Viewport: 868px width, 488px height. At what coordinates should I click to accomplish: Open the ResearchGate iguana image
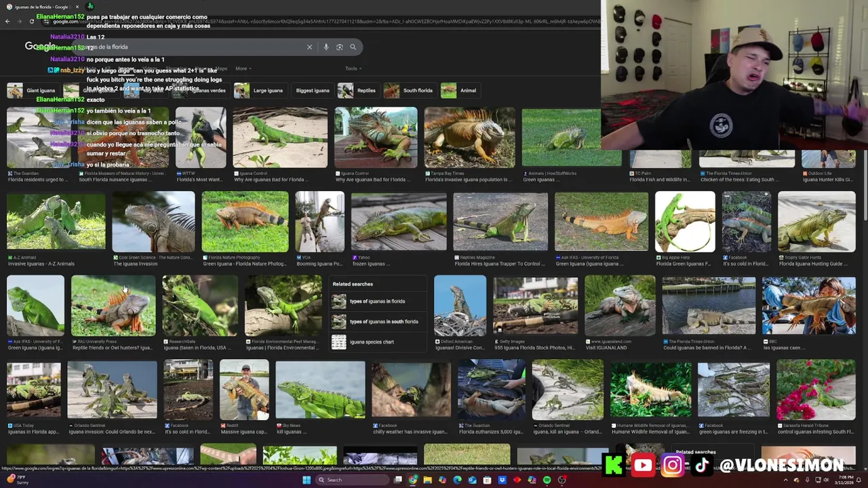[x=200, y=305]
